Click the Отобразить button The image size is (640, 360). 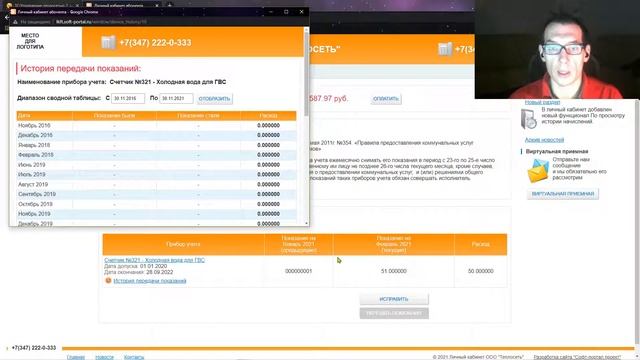pyautogui.click(x=214, y=98)
